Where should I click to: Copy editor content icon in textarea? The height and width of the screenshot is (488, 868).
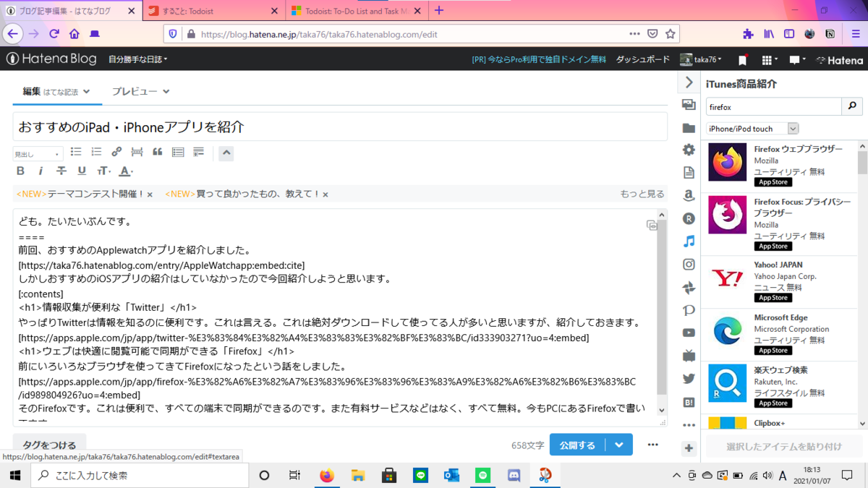pos(652,226)
